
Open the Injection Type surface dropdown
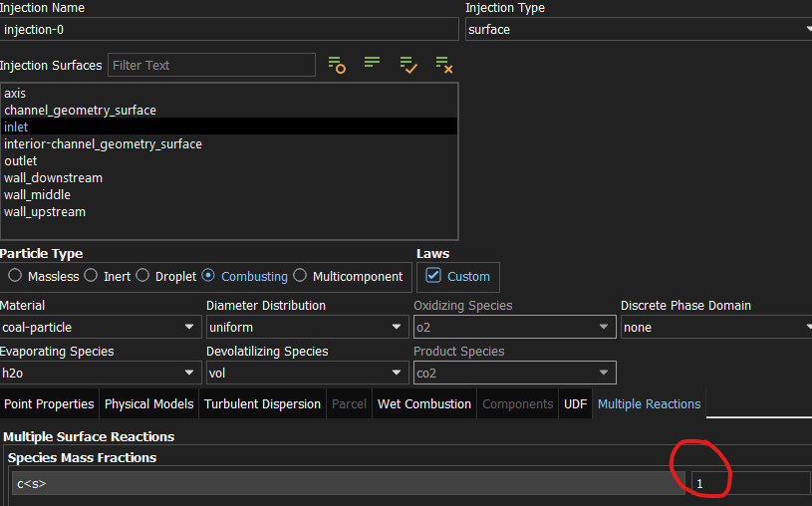click(x=638, y=29)
